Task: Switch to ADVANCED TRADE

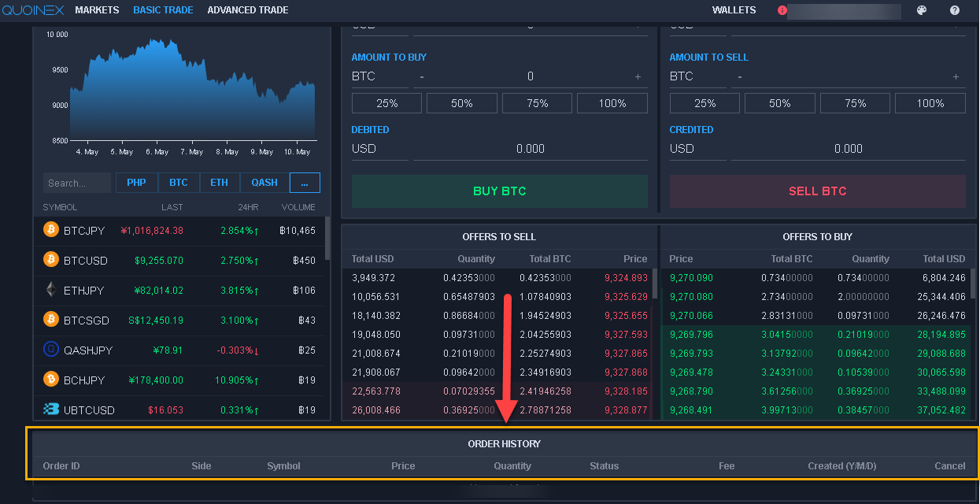Action: tap(248, 10)
